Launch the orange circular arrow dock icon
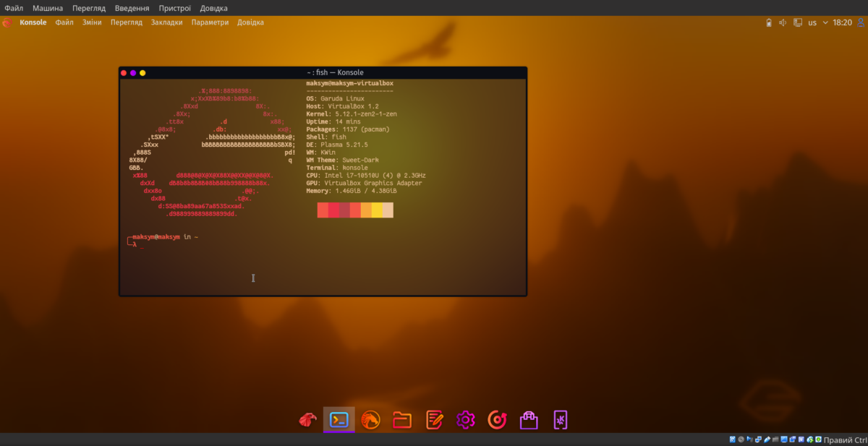 click(497, 419)
